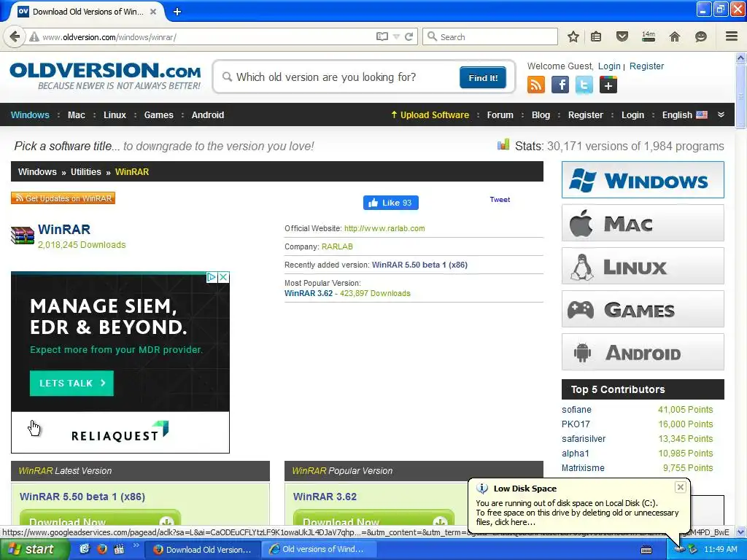
Task: Open contributor sofiane profile
Action: tap(576, 410)
